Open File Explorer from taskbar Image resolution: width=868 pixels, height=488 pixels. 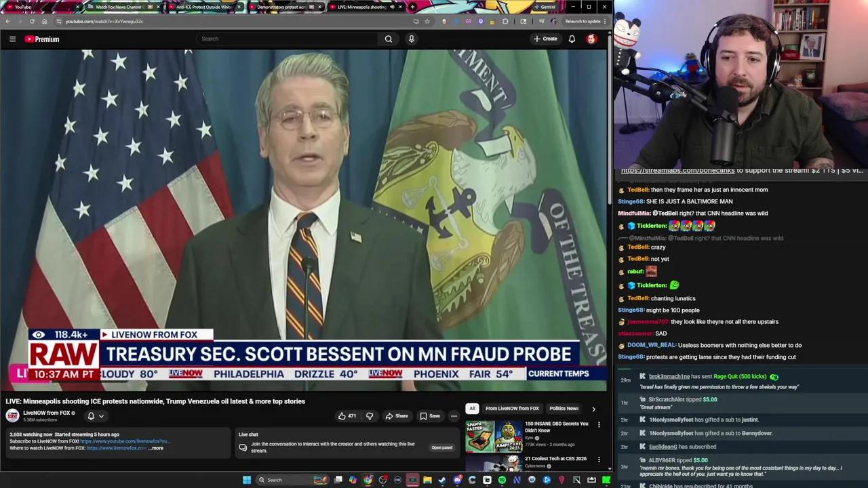coord(427,480)
